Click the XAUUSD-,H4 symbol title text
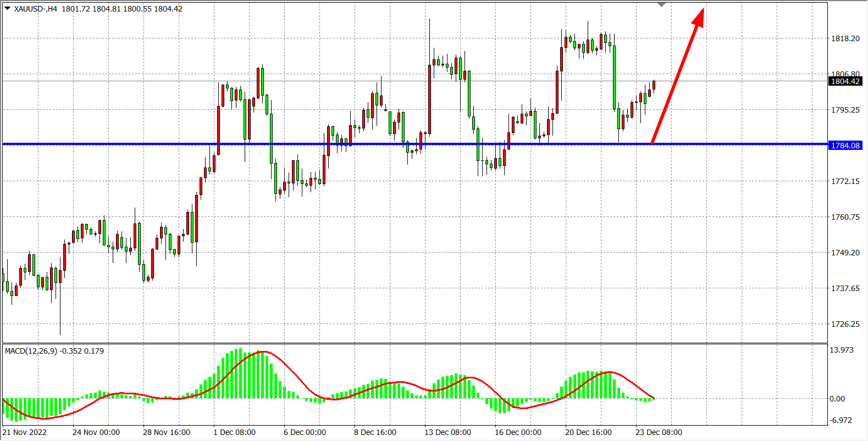The height and width of the screenshot is (441, 868). click(36, 9)
